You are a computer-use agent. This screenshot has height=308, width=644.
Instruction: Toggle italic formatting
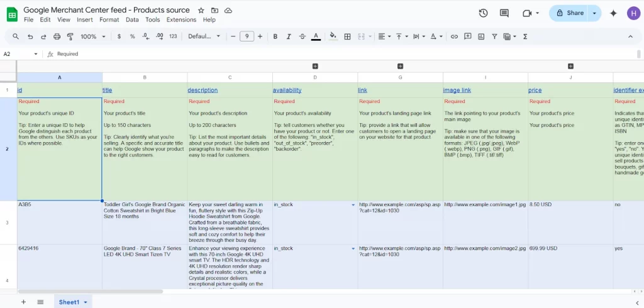pyautogui.click(x=289, y=36)
